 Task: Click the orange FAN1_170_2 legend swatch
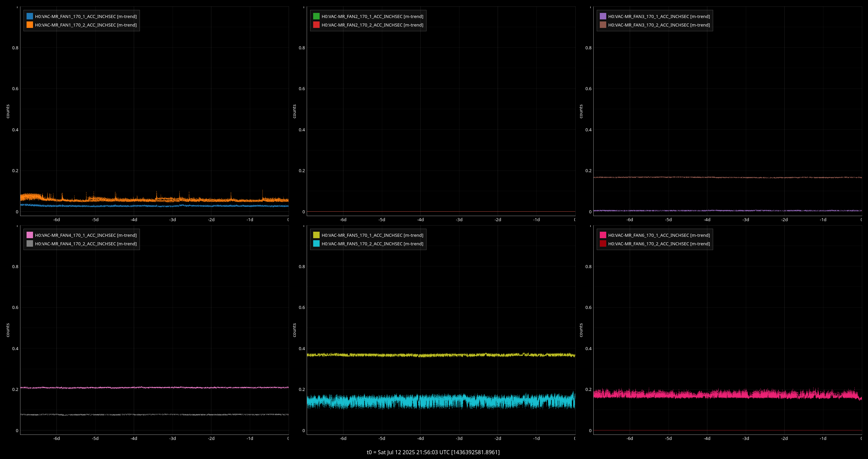(x=30, y=25)
